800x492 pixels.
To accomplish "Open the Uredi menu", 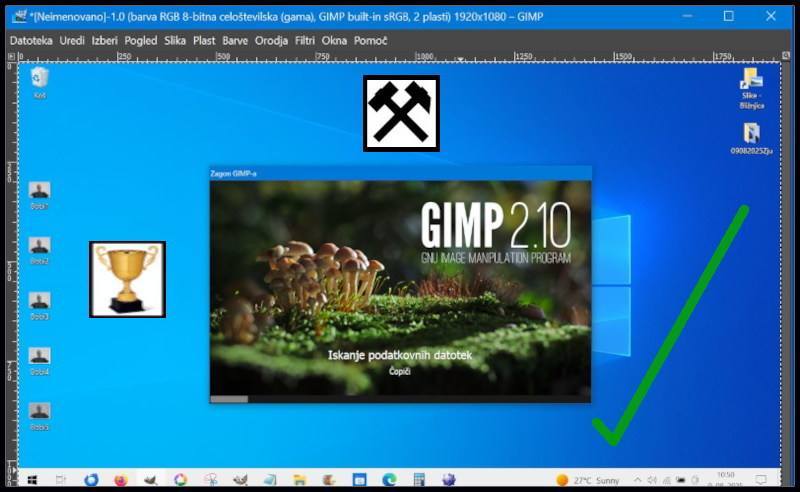I will (x=72, y=40).
